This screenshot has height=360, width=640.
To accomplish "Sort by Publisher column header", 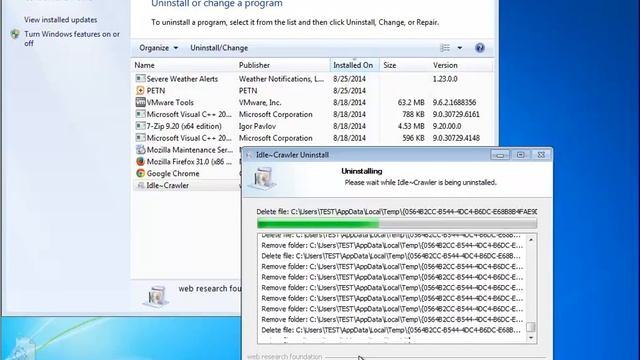I will click(254, 65).
